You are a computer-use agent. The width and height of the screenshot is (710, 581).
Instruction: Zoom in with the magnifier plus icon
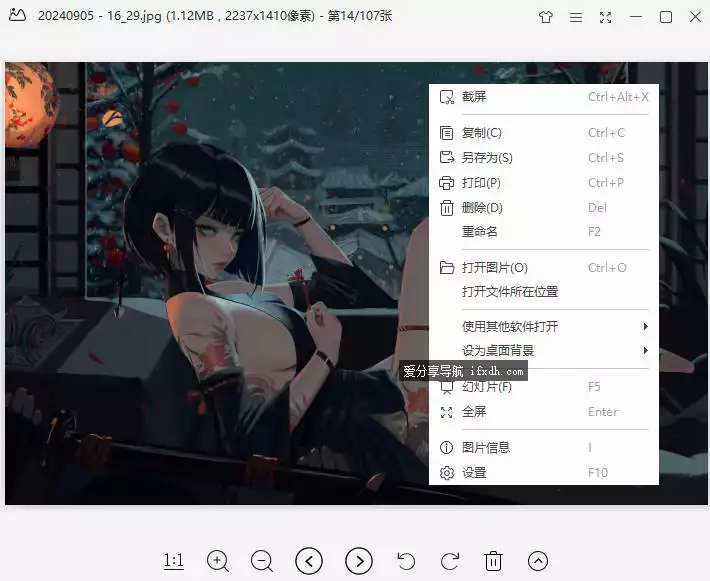pos(218,561)
